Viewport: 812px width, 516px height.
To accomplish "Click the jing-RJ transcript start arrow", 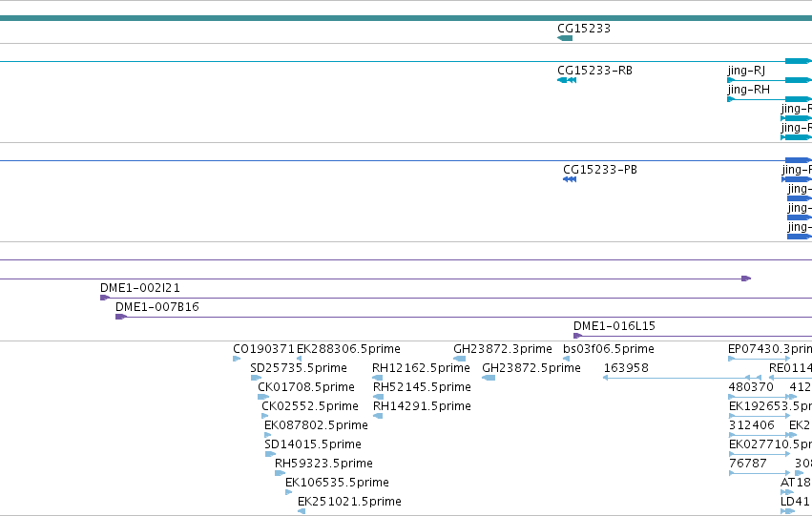I will [731, 80].
